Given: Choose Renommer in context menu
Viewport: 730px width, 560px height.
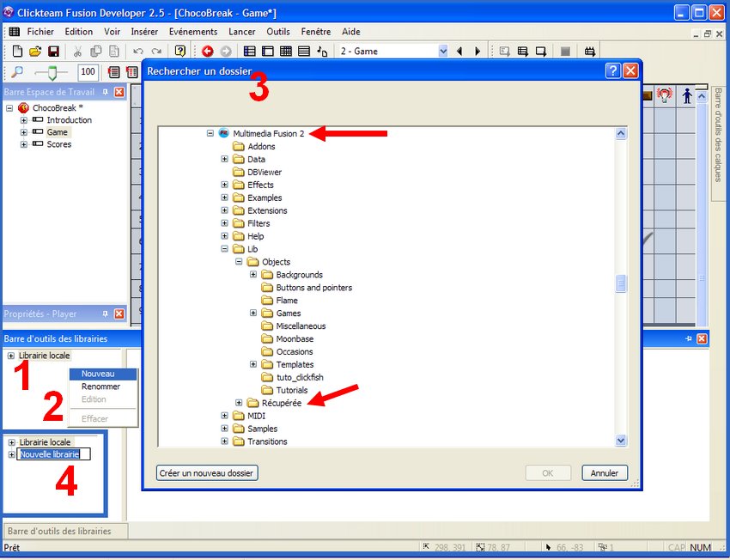Looking at the screenshot, I should (103, 387).
